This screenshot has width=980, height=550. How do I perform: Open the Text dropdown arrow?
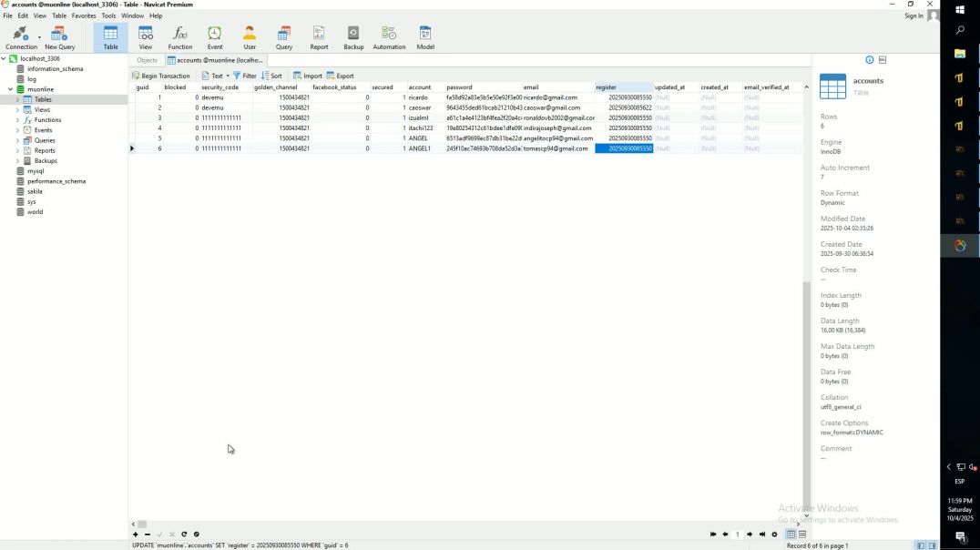coord(228,76)
